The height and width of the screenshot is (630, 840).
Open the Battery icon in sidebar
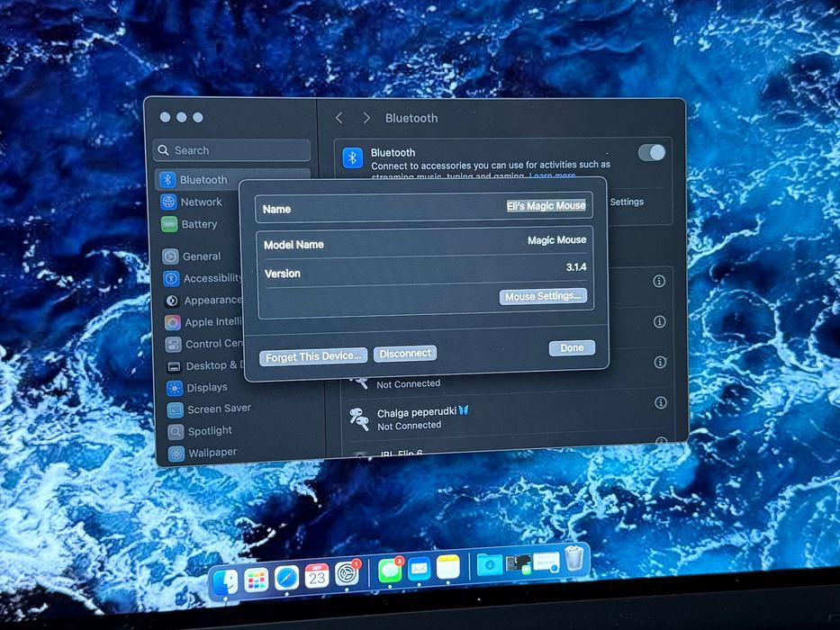[x=169, y=224]
